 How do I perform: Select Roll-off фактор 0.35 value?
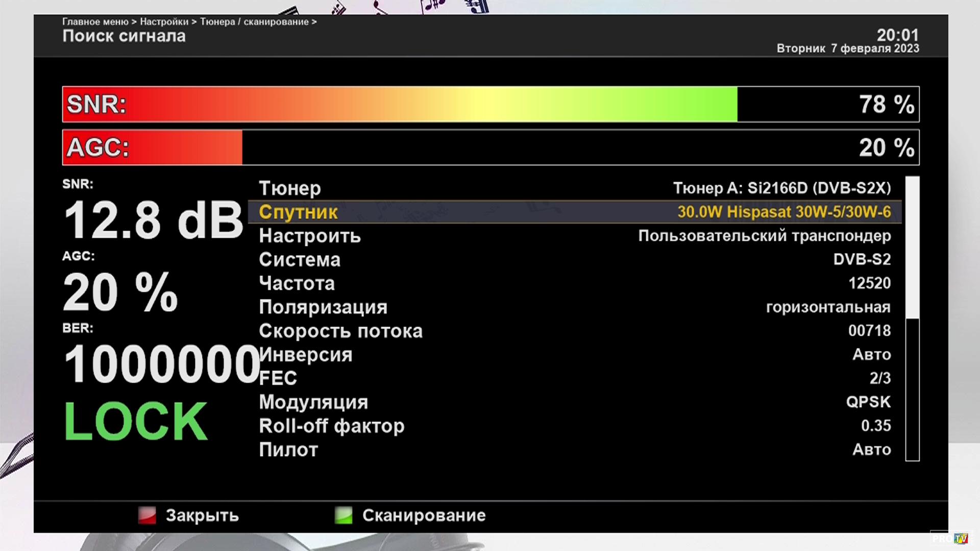click(x=876, y=425)
